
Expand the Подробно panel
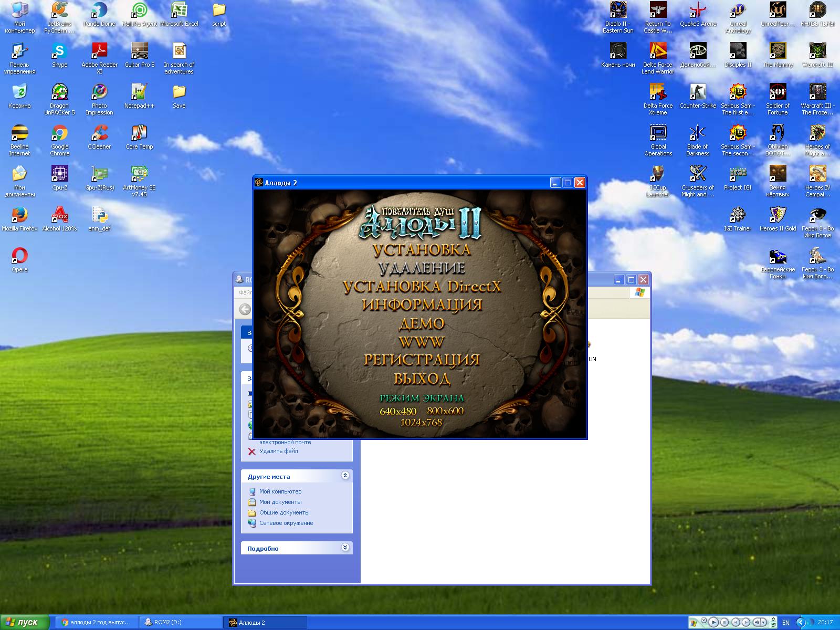tap(345, 548)
